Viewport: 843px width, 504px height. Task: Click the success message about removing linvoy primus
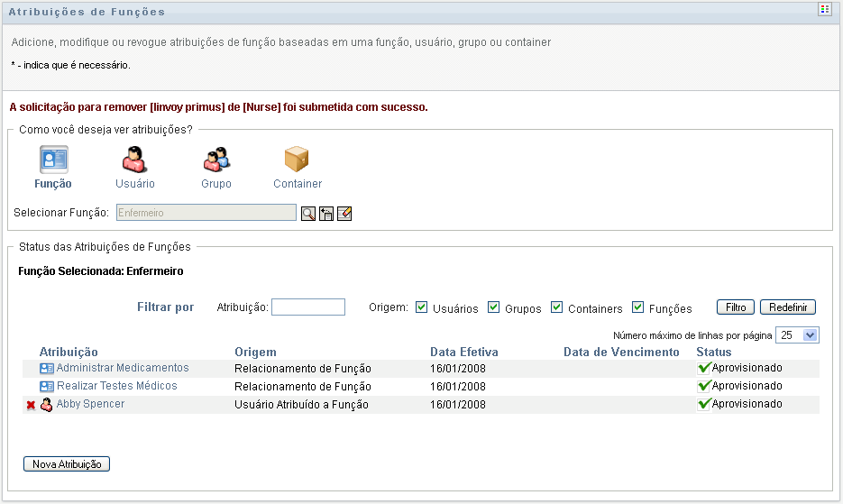pyautogui.click(x=219, y=107)
